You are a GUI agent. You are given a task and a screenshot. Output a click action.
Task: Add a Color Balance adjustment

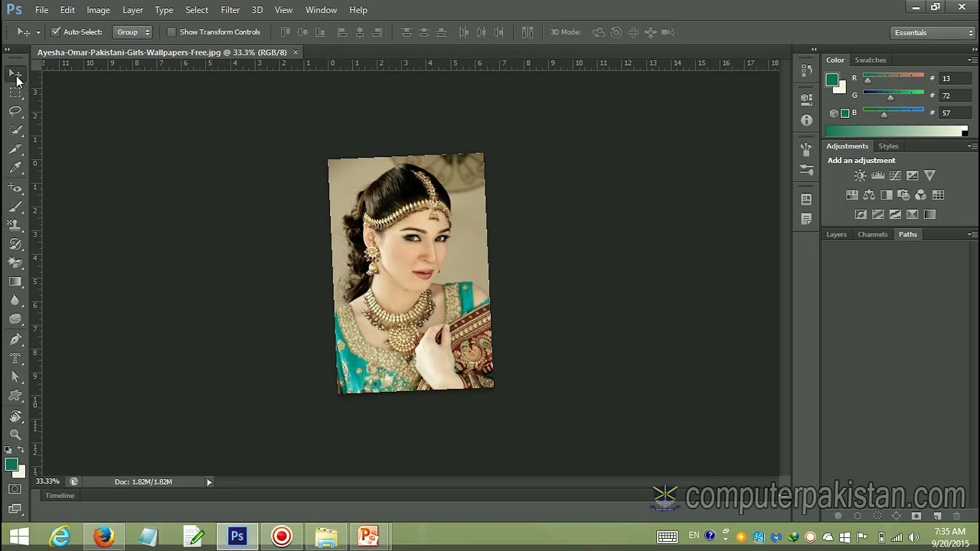click(x=869, y=195)
